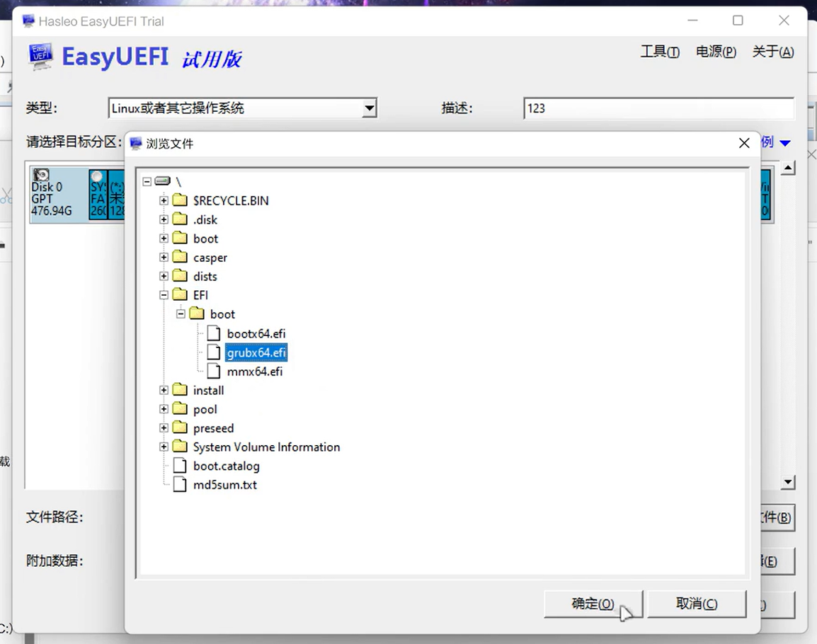Click the install folder icon
This screenshot has height=644, width=817.
coord(180,390)
